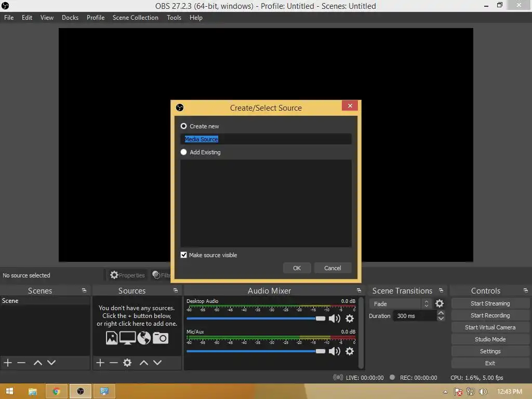Viewport: 532px width, 399px height.
Task: Click the Media Source name field
Action: click(266, 139)
